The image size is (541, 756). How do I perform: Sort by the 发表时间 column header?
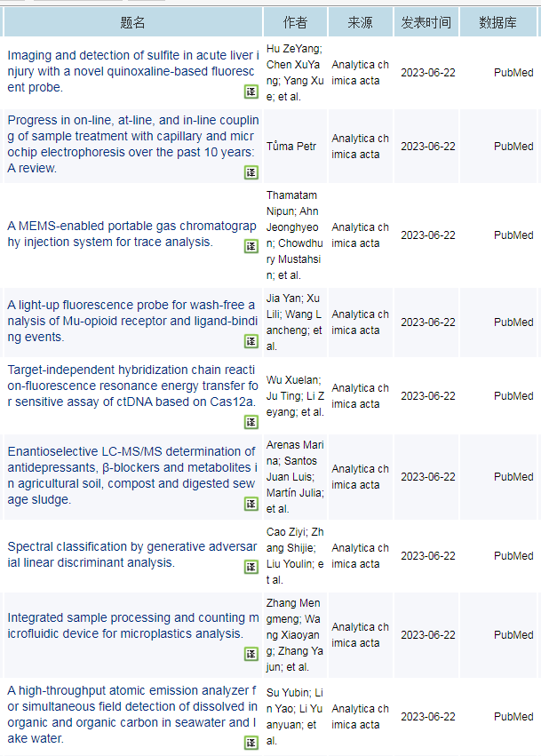tap(426, 22)
